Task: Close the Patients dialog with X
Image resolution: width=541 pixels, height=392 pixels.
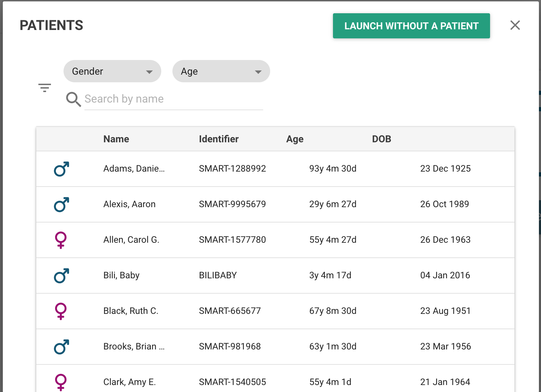Action: pos(515,25)
